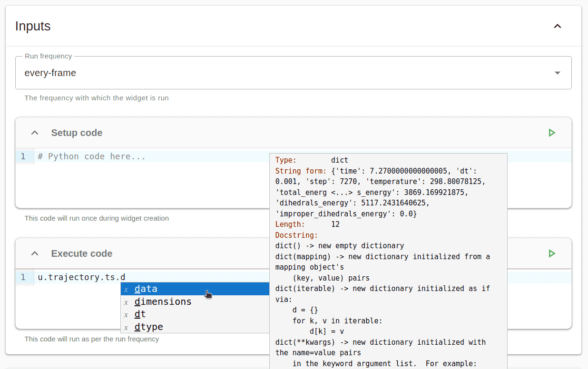
Task: Click line number 1 in Execute code
Action: click(23, 277)
